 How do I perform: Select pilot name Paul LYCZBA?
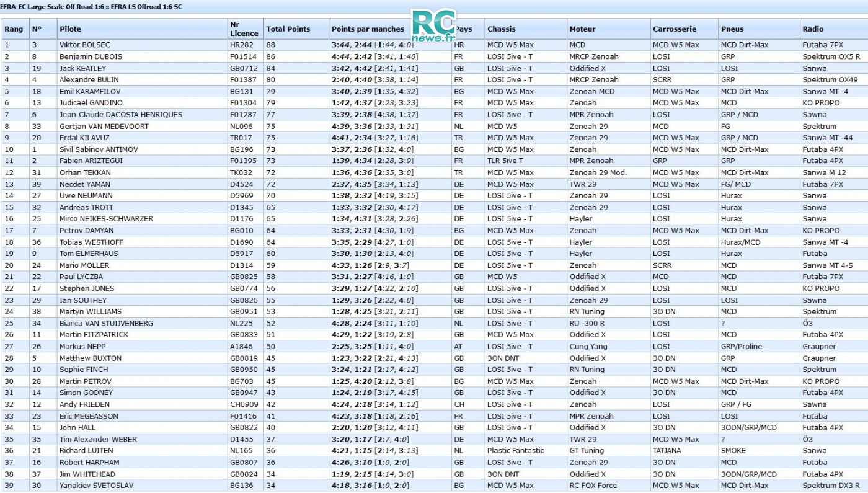click(81, 277)
